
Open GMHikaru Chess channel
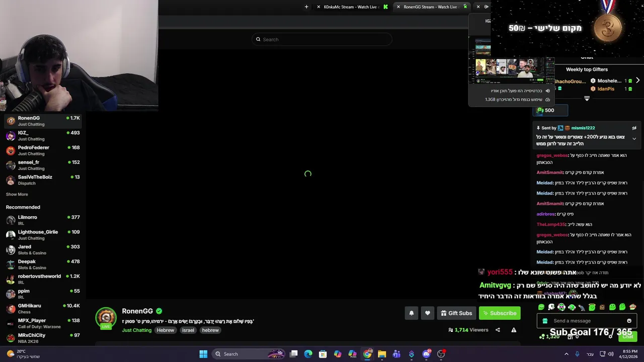[43, 309]
